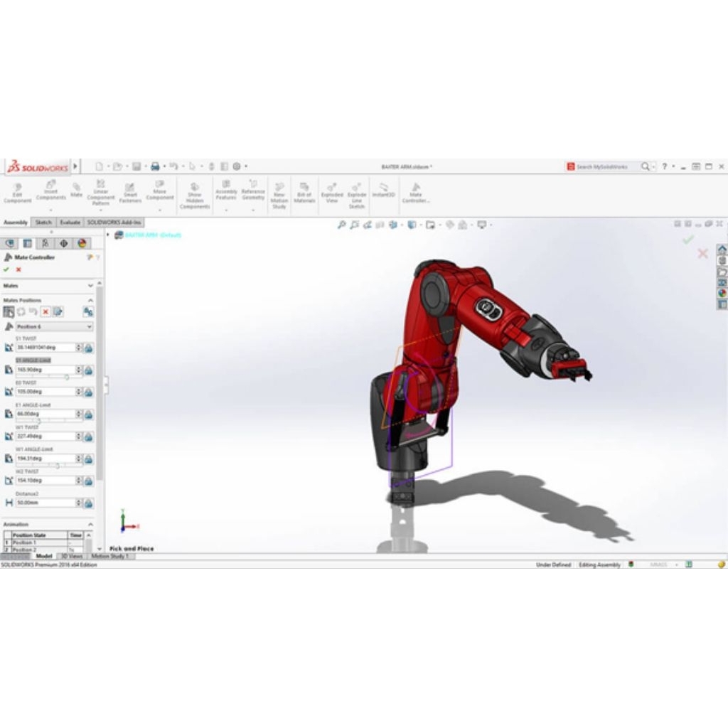Click the Zoom to Fit icon
Screen dimensions: 728x728
[x=342, y=225]
